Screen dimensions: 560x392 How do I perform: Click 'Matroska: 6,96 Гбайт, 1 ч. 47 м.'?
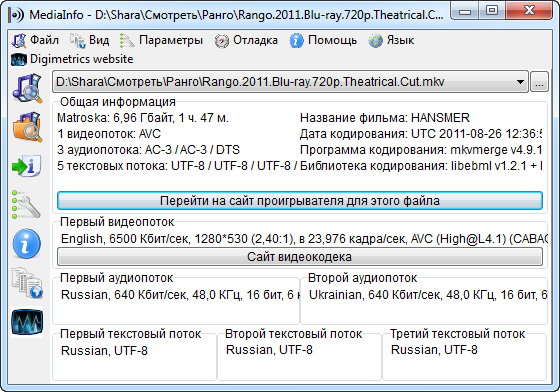[x=142, y=118]
